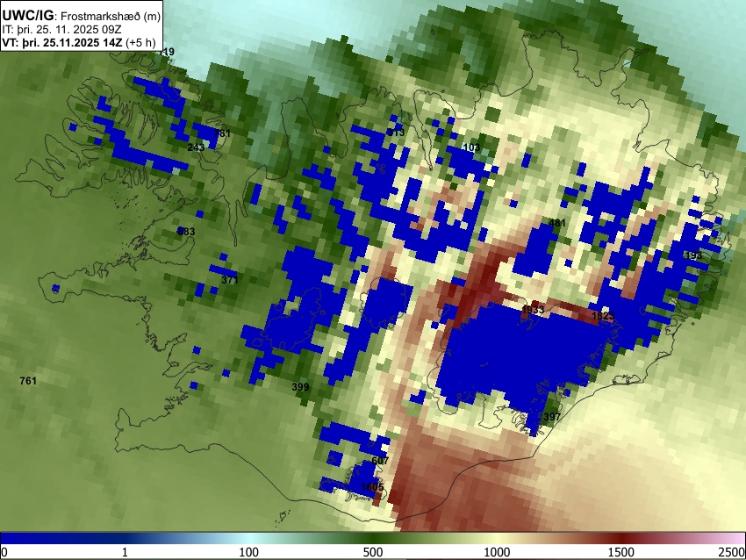Click the map value '243'
Image resolution: width=746 pixels, height=560 pixels.
click(196, 147)
